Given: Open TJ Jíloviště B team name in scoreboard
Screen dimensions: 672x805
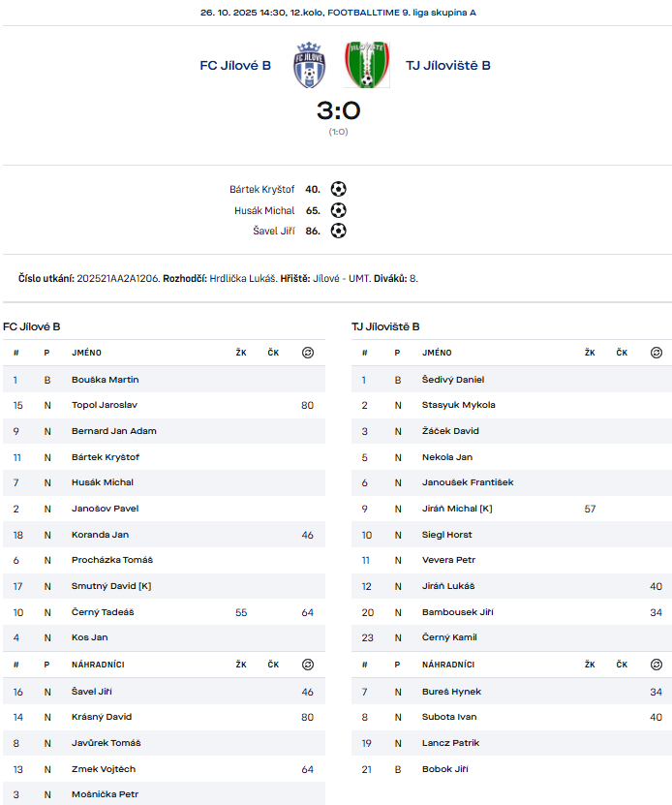Looking at the screenshot, I should (x=448, y=66).
